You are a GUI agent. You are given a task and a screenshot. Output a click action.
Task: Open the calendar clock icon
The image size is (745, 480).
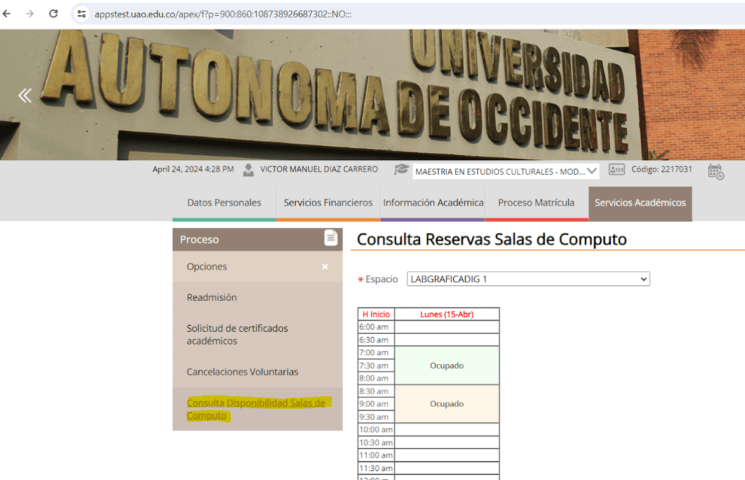pyautogui.click(x=716, y=171)
